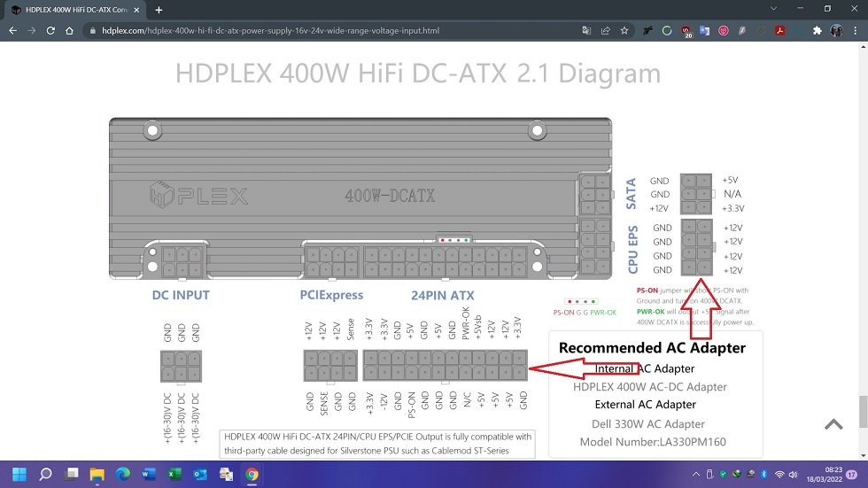
Task: Show hidden system tray icons
Action: [x=696, y=474]
